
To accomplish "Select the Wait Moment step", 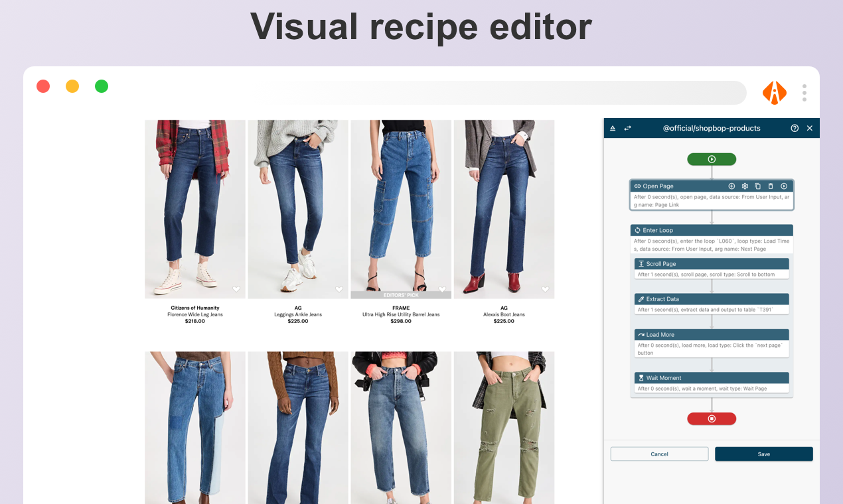I will [712, 383].
